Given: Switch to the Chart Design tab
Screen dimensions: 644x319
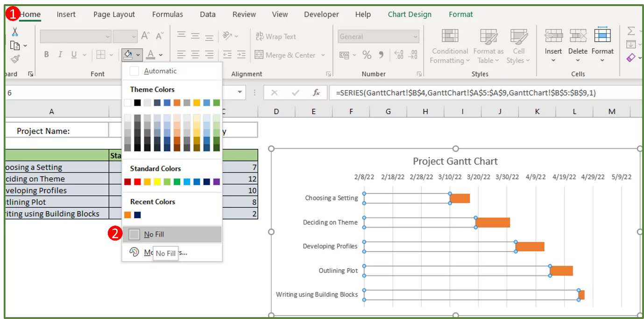Looking at the screenshot, I should [410, 14].
